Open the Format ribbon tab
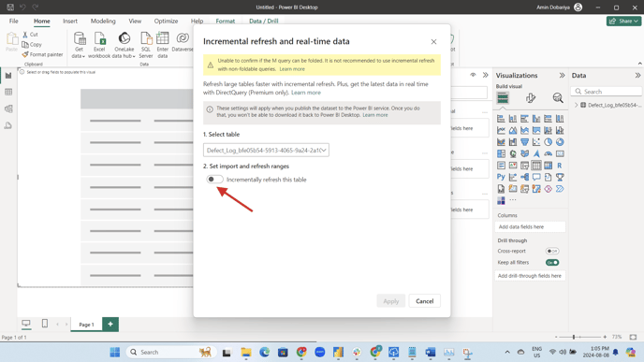 (225, 21)
